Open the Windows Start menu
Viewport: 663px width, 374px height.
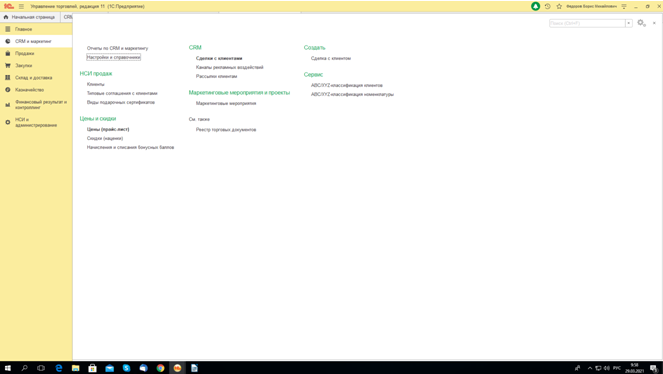coord(8,368)
